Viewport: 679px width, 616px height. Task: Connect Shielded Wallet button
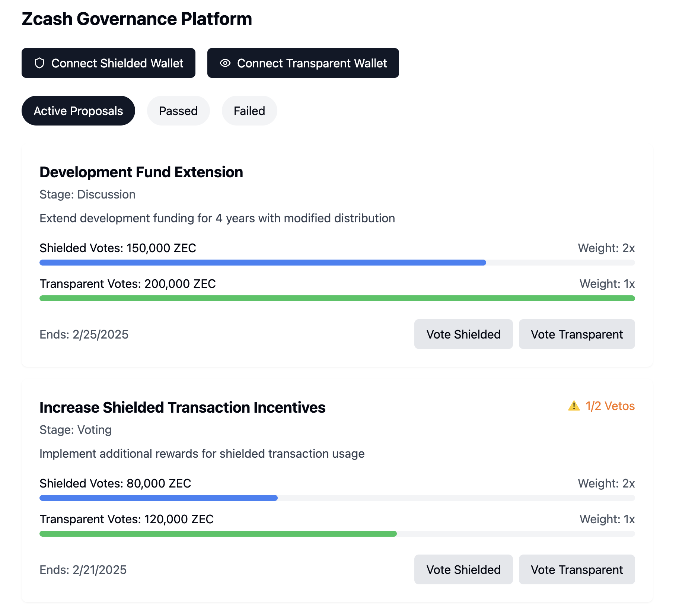pos(108,63)
